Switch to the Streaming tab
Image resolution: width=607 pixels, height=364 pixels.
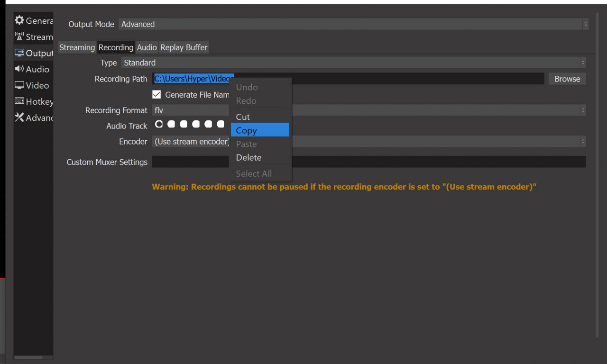click(x=77, y=47)
